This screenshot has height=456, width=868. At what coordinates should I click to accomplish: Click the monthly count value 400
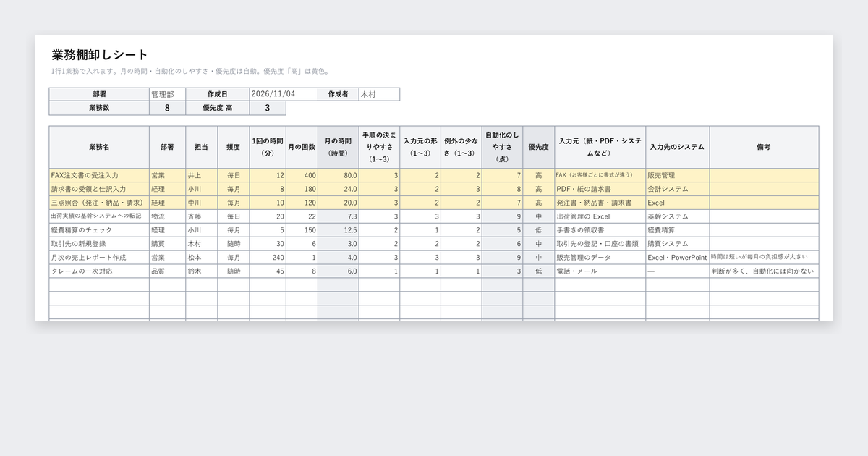302,175
